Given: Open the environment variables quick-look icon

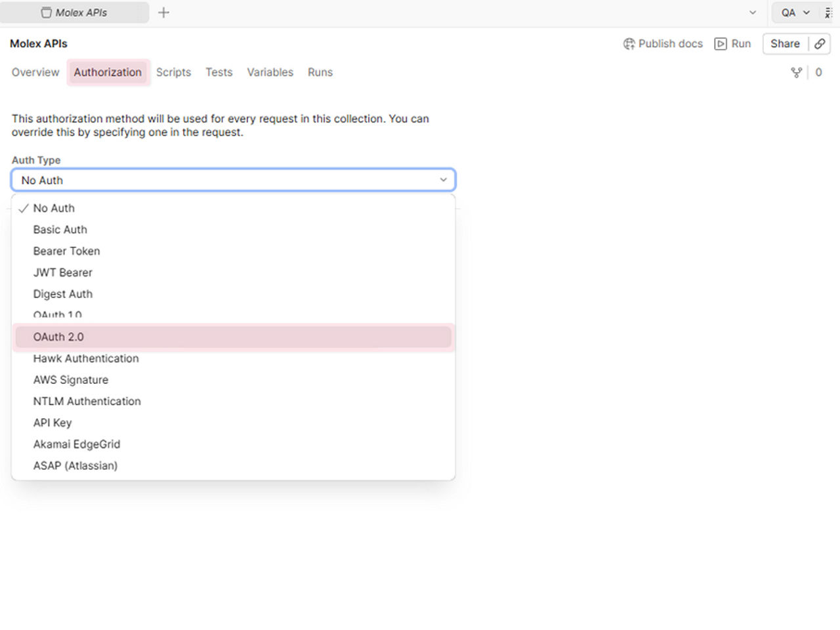Looking at the screenshot, I should 828,12.
